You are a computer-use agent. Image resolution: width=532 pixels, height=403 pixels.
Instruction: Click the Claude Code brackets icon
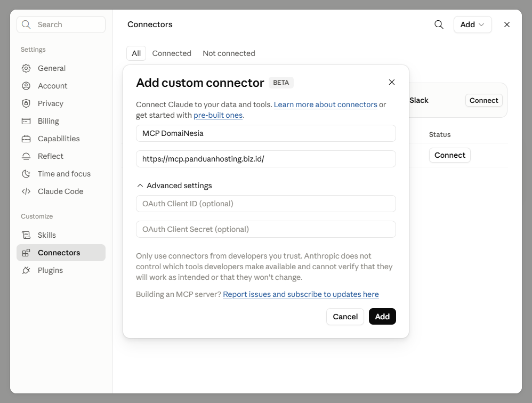pyautogui.click(x=26, y=192)
